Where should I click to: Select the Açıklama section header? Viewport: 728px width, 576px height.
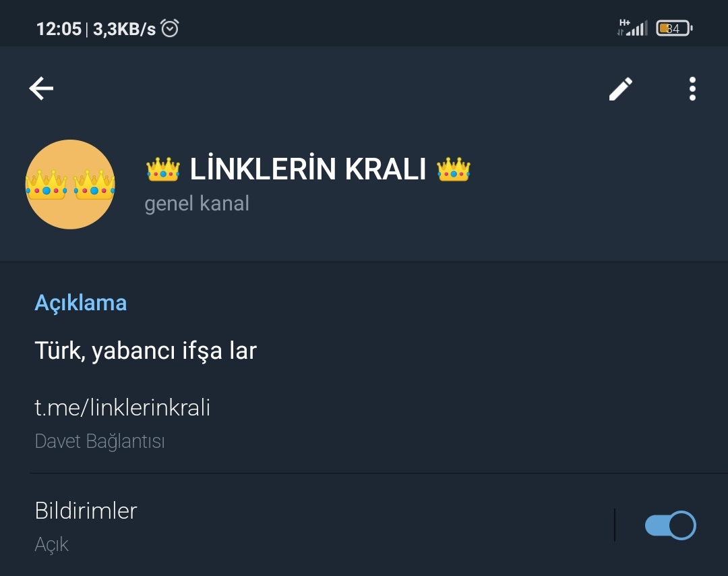point(80,302)
